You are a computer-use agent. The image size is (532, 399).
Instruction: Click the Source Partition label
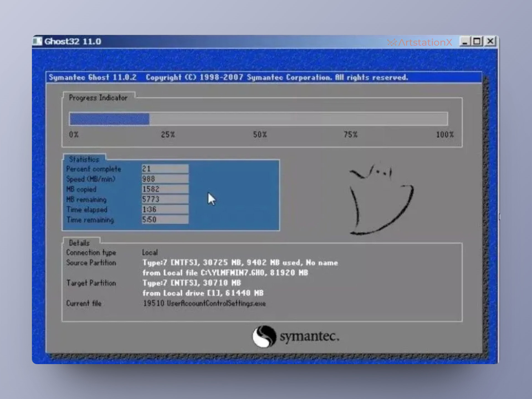click(91, 263)
